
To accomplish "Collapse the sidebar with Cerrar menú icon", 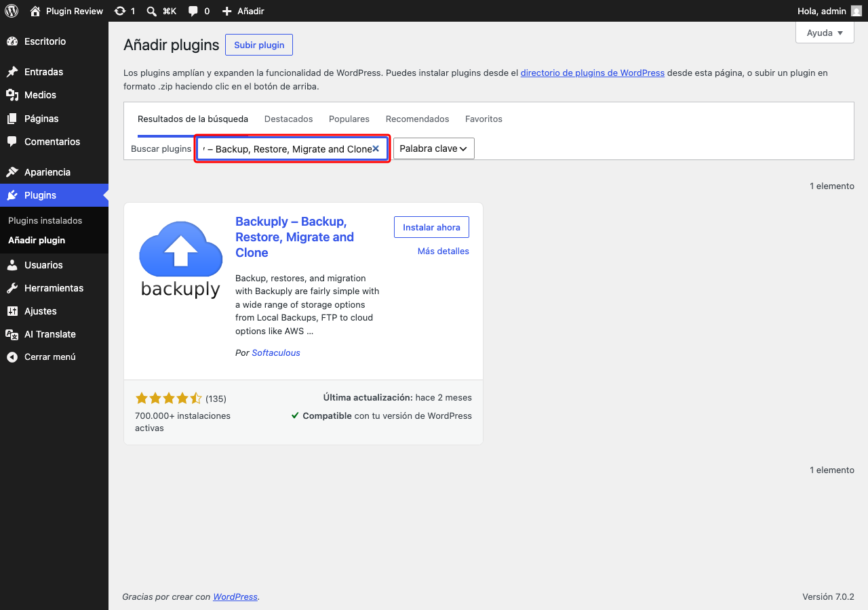I will pyautogui.click(x=12, y=357).
